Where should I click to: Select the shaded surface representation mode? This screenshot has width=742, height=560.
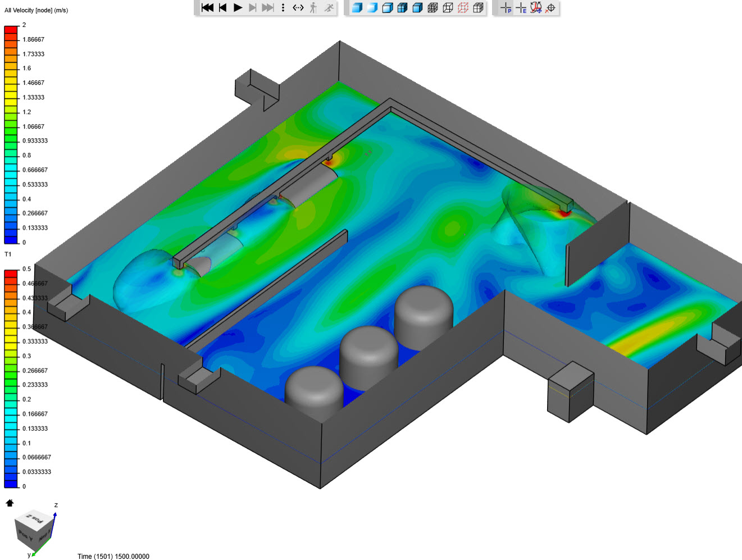pos(358,8)
